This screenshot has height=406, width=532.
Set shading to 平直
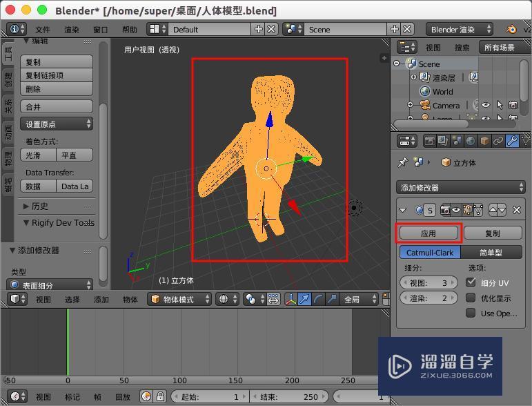click(x=75, y=155)
